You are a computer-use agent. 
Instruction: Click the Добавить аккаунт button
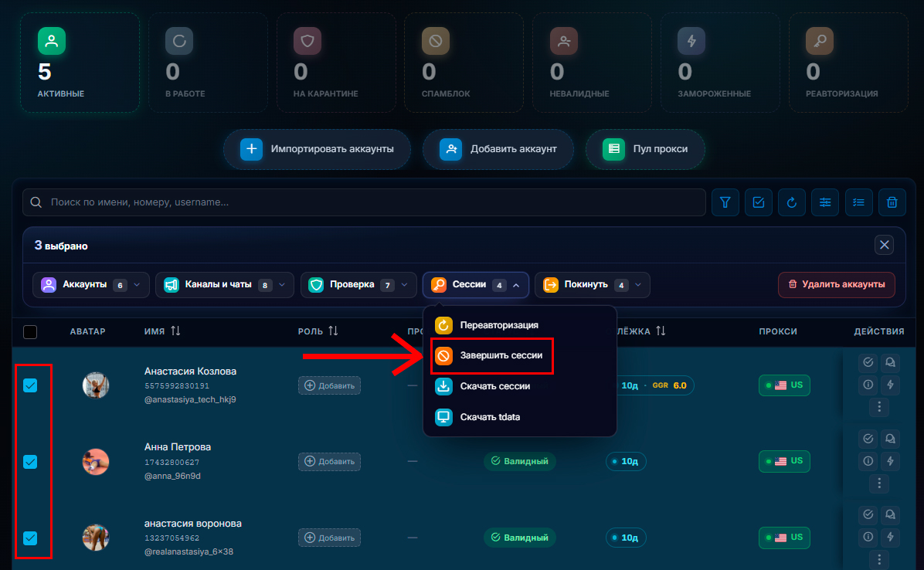pos(498,149)
